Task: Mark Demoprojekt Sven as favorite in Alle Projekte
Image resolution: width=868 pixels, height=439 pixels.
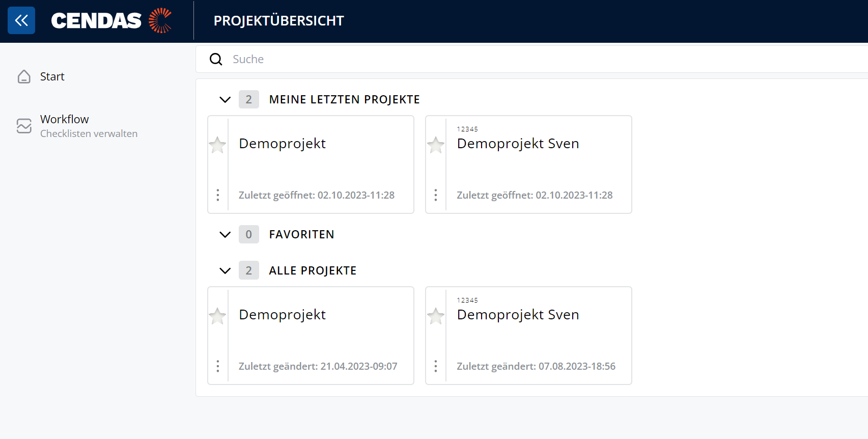Action: point(436,316)
